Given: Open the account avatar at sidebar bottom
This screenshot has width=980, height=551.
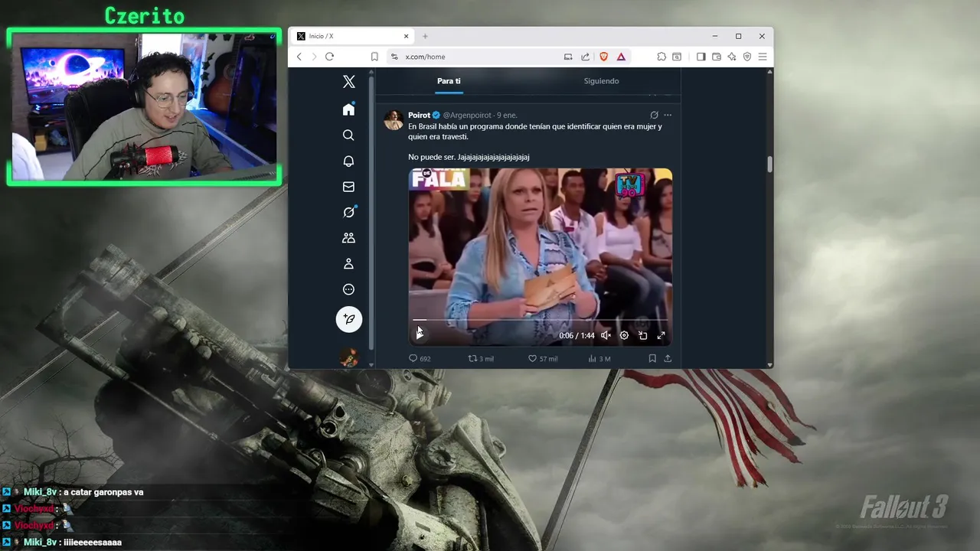Looking at the screenshot, I should [348, 357].
